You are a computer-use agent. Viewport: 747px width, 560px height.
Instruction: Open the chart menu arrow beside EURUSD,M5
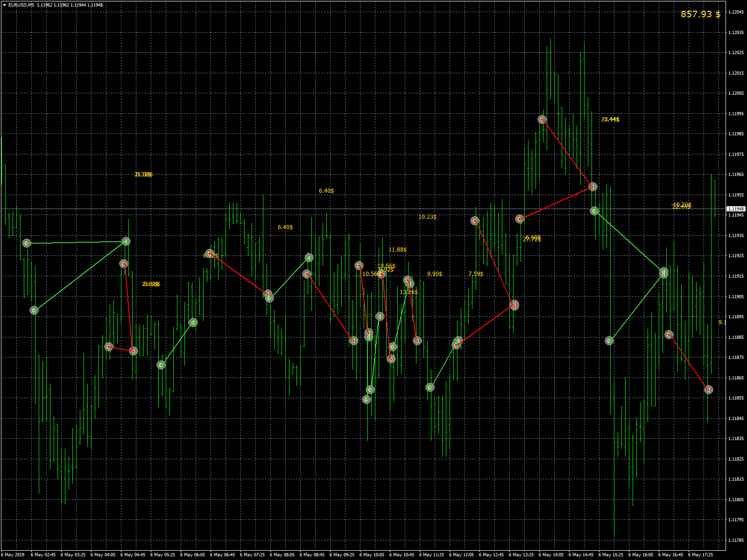(4, 5)
